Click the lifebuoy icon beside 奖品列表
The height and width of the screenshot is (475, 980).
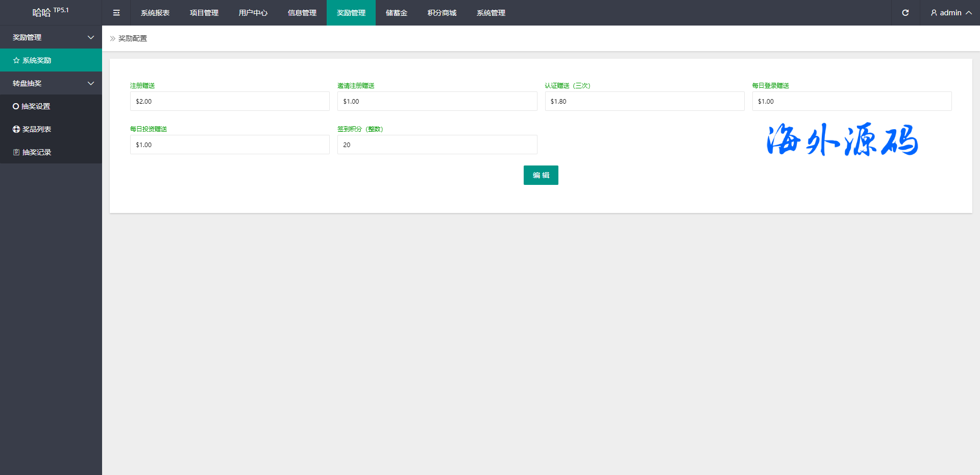[x=16, y=129]
